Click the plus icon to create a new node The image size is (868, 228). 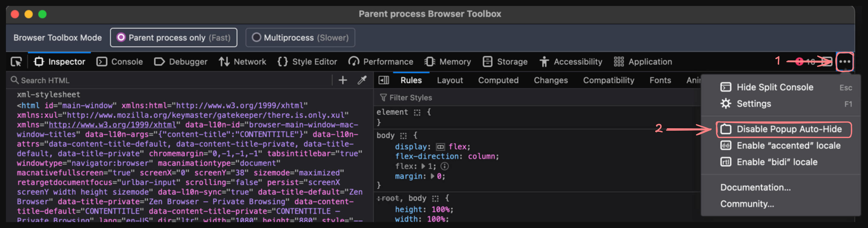[343, 80]
